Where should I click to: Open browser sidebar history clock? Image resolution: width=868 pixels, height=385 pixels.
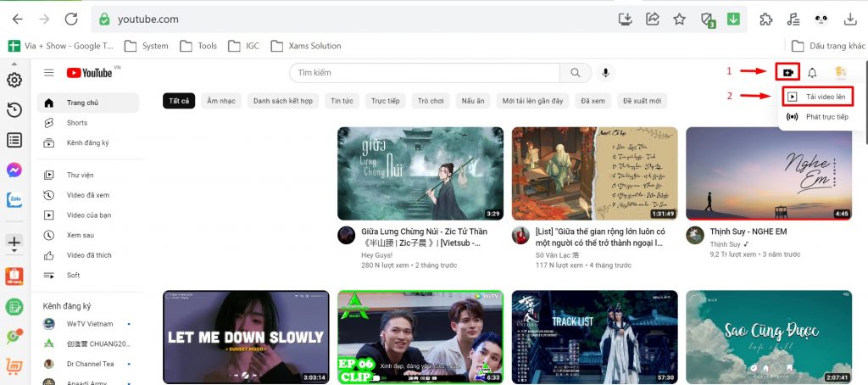(14, 110)
